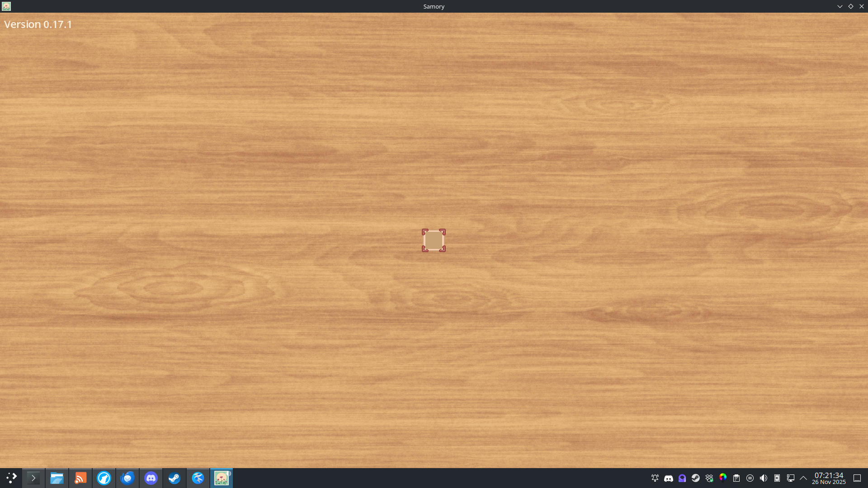868x488 pixels.
Task: Expand hidden system tray icons
Action: click(x=803, y=478)
